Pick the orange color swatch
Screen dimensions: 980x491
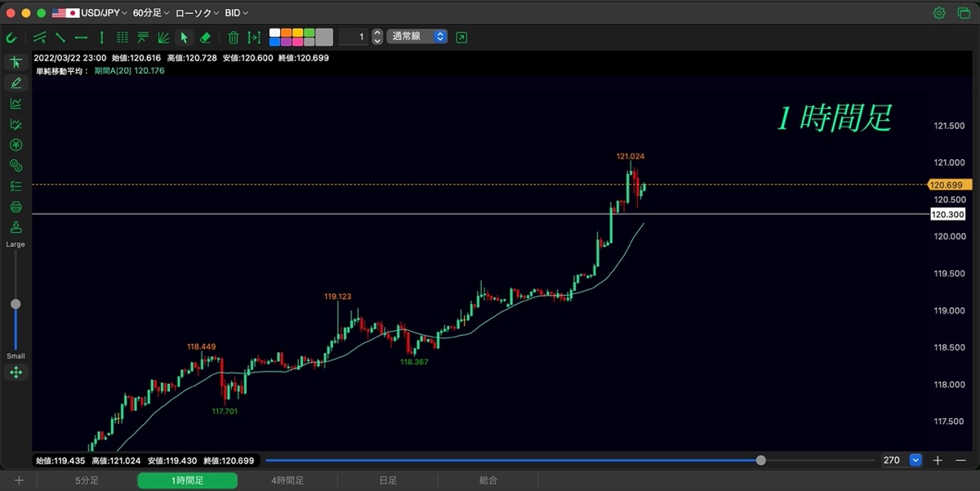click(287, 33)
